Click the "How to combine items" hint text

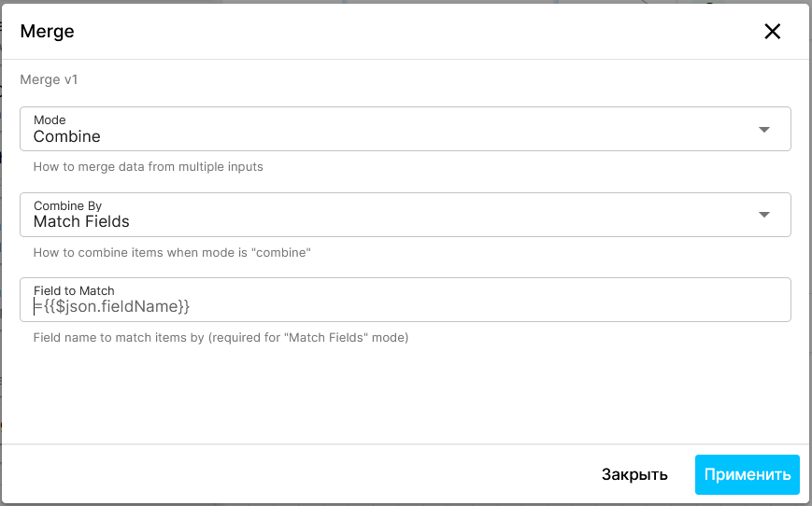pos(172,252)
